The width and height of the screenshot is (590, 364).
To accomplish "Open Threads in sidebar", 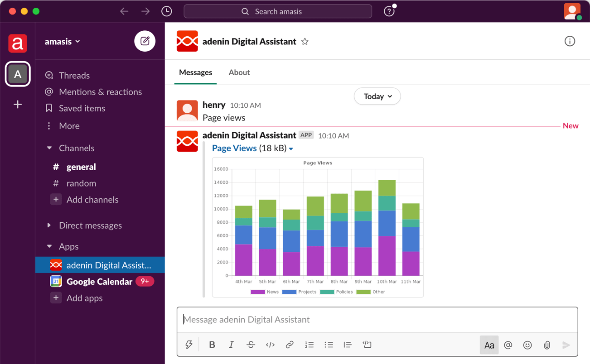I will tap(74, 76).
